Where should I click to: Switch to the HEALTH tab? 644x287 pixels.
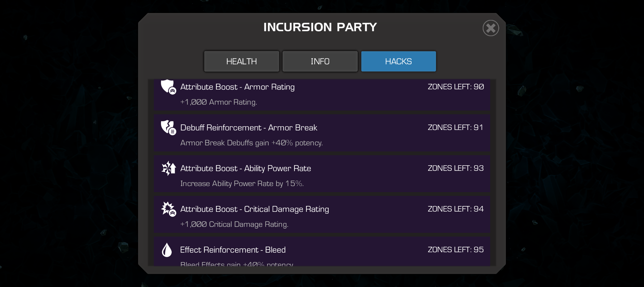241,61
